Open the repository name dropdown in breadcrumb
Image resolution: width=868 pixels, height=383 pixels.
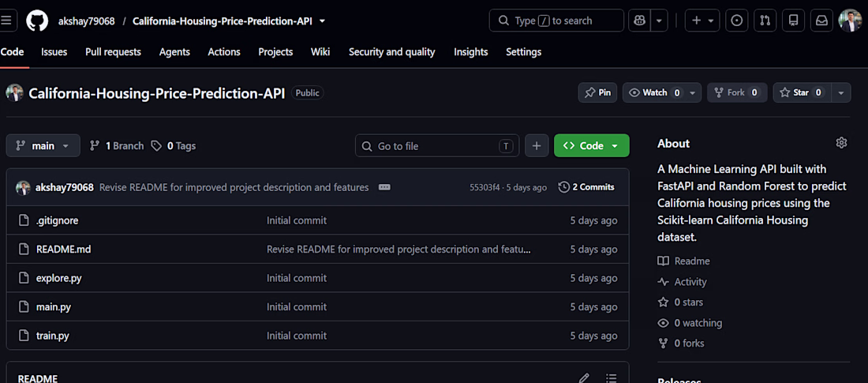322,21
